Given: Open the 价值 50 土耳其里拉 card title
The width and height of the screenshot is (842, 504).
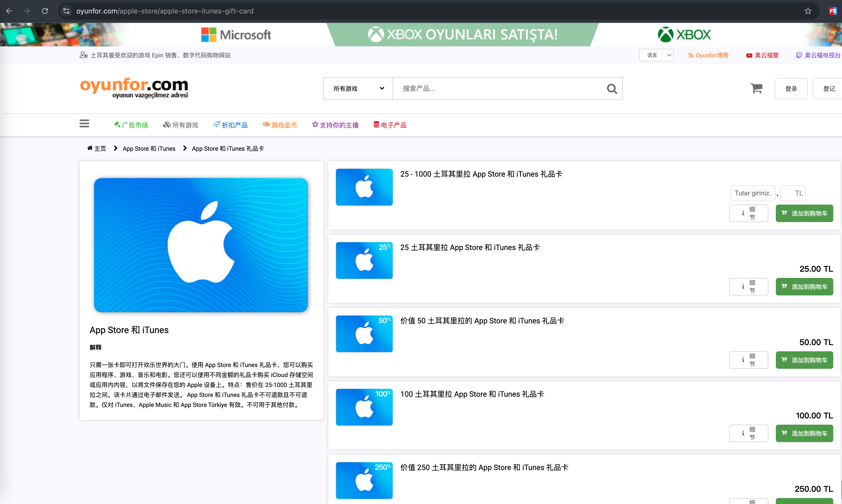Looking at the screenshot, I should click(x=482, y=321).
